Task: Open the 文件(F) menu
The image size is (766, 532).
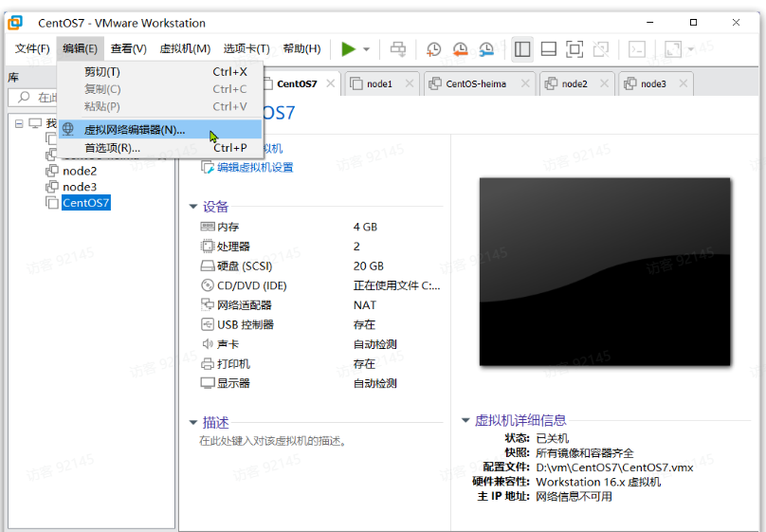Action: click(x=32, y=49)
